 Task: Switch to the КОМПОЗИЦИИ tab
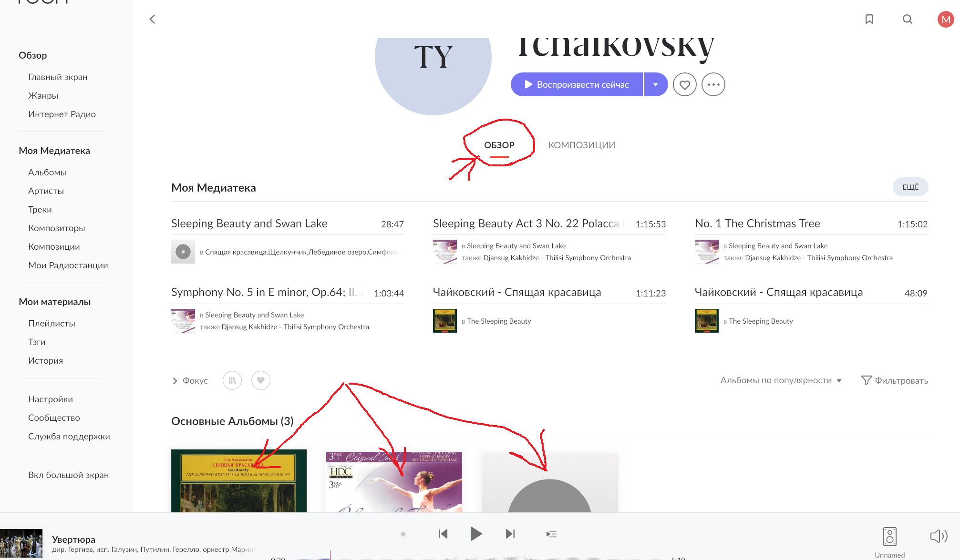coord(581,145)
